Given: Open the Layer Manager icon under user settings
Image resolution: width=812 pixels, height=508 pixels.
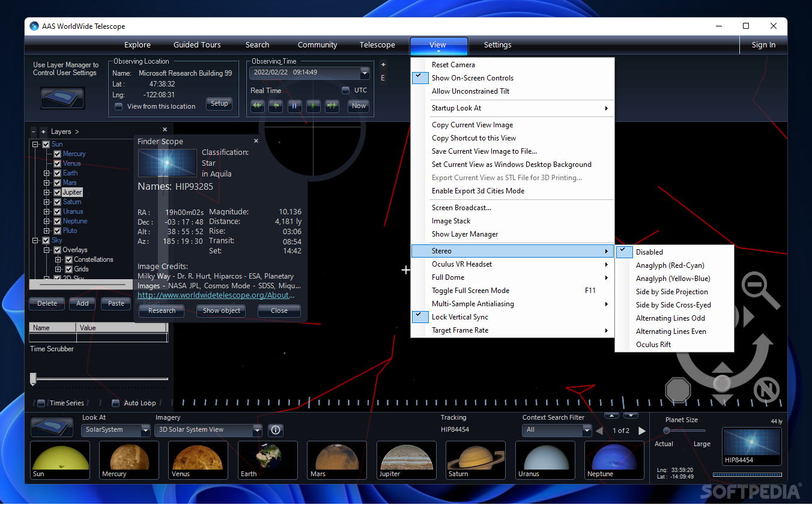Looking at the screenshot, I should (62, 98).
